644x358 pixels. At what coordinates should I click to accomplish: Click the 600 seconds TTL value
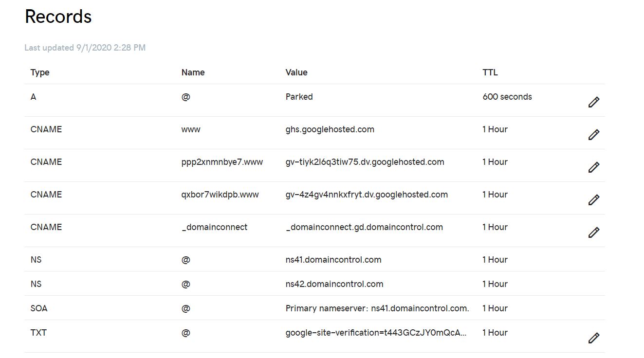507,97
